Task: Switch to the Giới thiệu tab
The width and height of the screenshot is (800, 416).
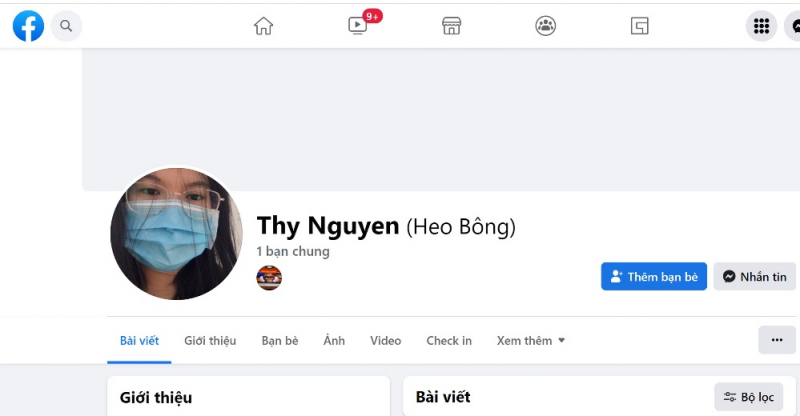Action: click(x=210, y=340)
